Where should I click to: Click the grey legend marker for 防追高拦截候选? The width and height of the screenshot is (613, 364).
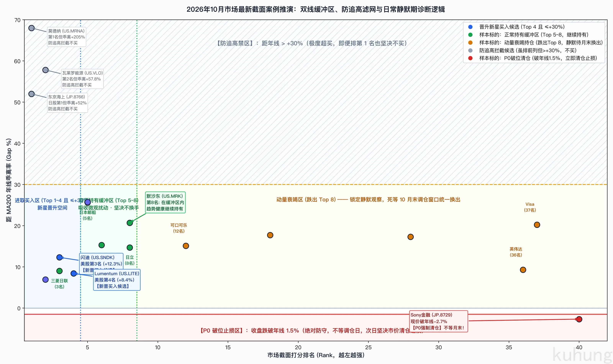pos(470,51)
